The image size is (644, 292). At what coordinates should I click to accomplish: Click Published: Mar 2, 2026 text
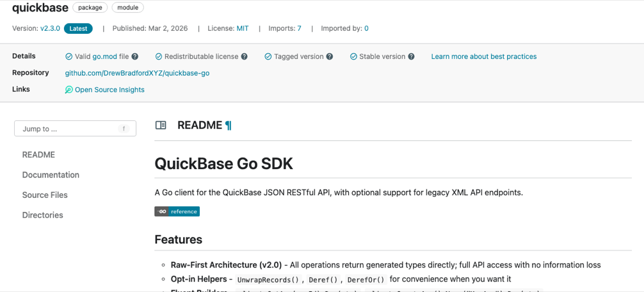pyautogui.click(x=150, y=28)
